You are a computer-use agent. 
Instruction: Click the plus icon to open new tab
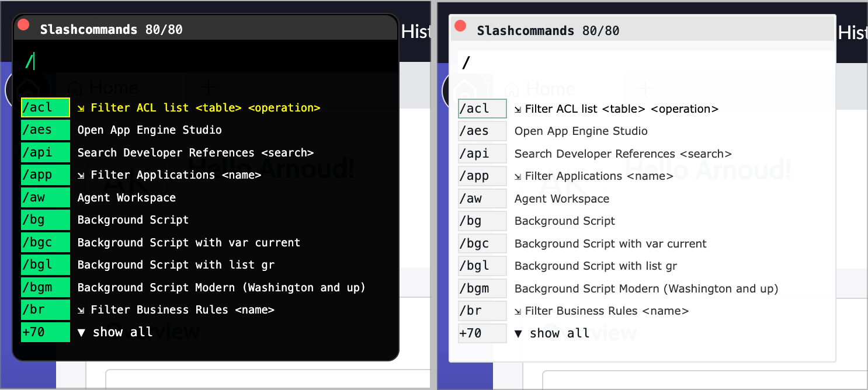(208, 87)
